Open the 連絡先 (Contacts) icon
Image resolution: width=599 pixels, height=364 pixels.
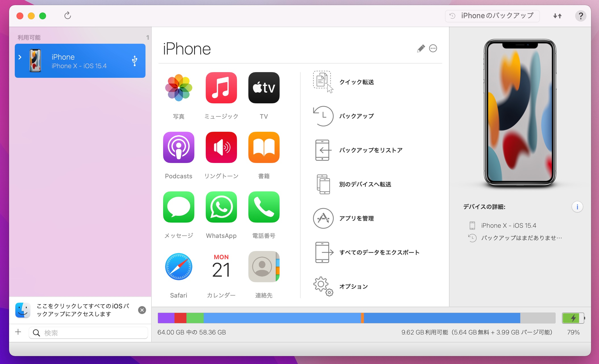(264, 267)
